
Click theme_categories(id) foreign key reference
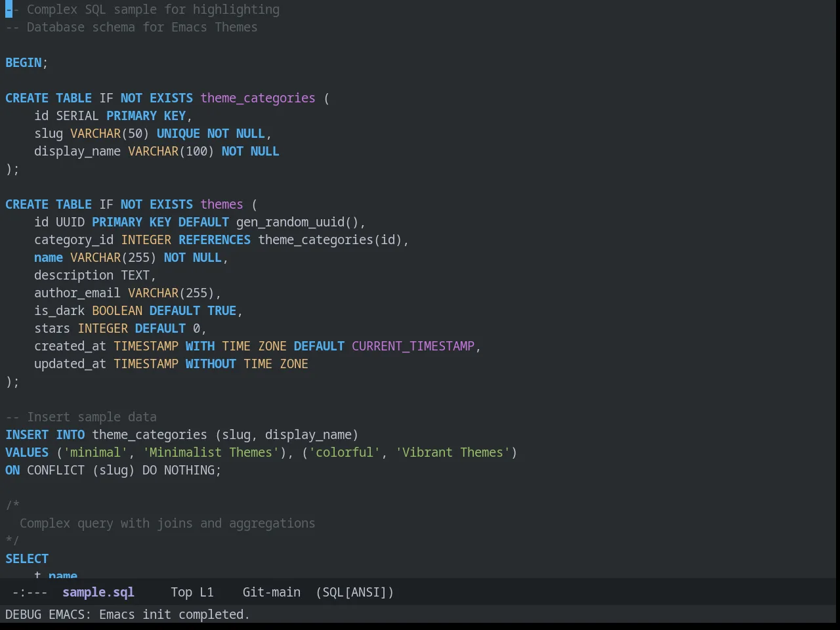330,240
